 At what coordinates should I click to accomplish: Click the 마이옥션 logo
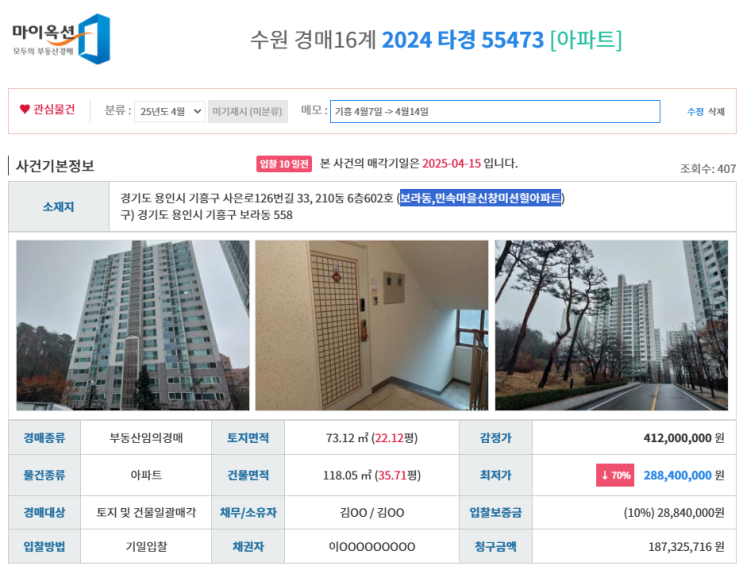61,39
